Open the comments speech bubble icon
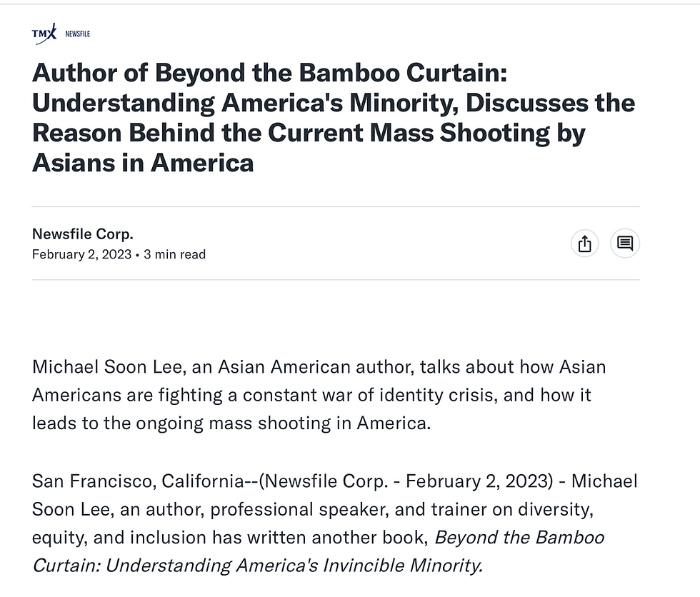Screen dimensions: 700x597 (x=624, y=244)
